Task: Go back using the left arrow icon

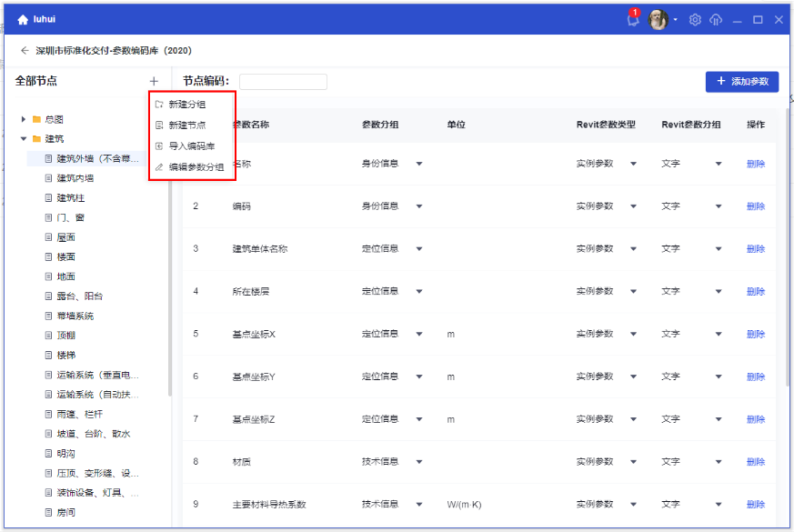Action: tap(25, 51)
